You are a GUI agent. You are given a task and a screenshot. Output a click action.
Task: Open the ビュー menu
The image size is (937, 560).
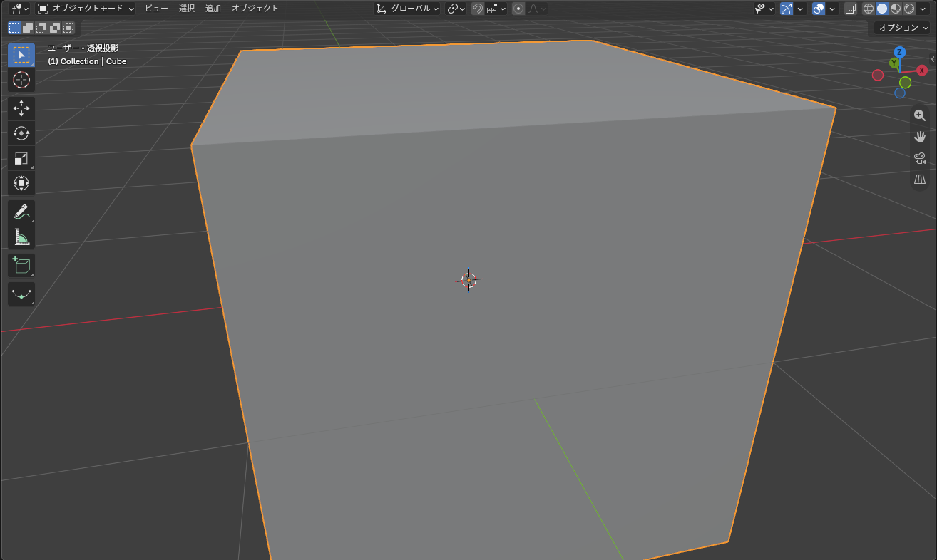156,9
